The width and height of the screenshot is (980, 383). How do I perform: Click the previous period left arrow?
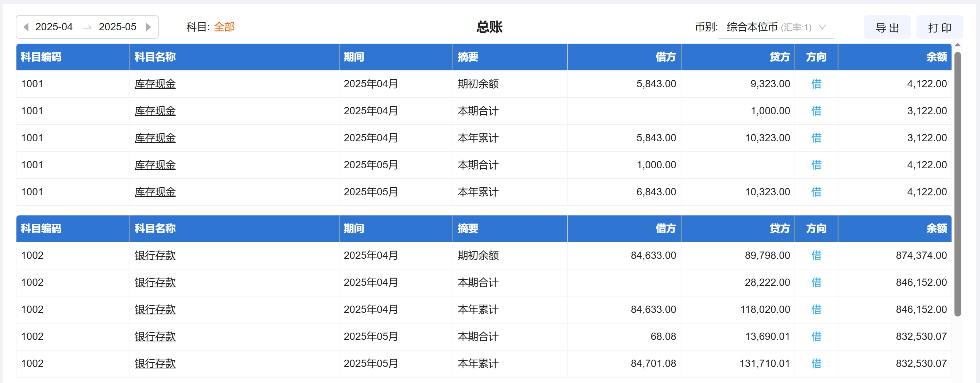point(26,27)
